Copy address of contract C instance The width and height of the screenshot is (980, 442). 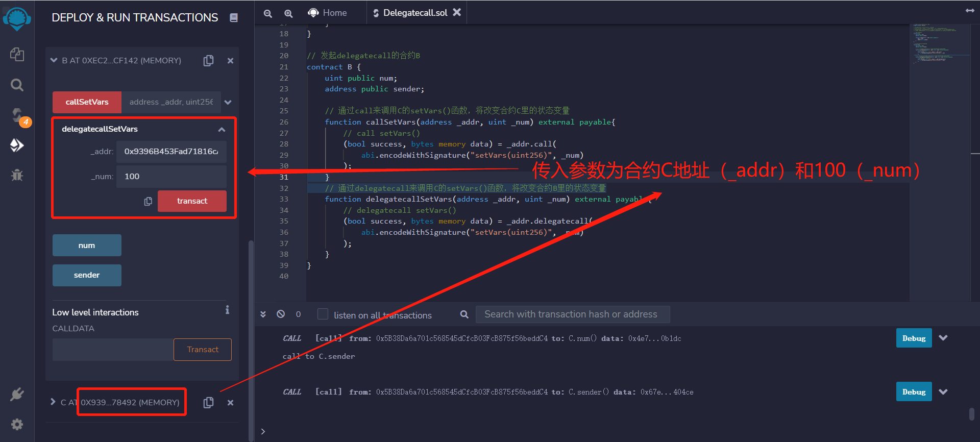[x=208, y=402]
